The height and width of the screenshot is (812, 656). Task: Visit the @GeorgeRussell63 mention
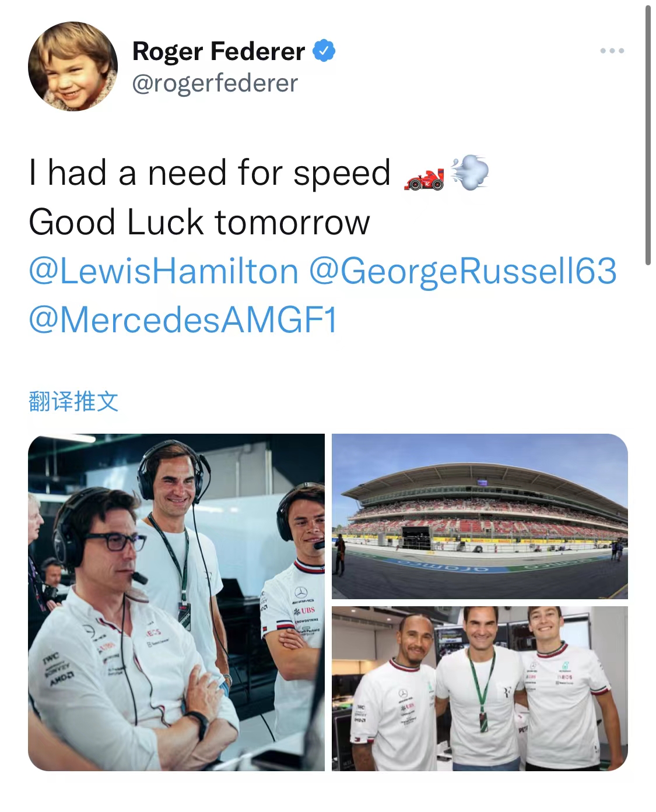tap(462, 272)
